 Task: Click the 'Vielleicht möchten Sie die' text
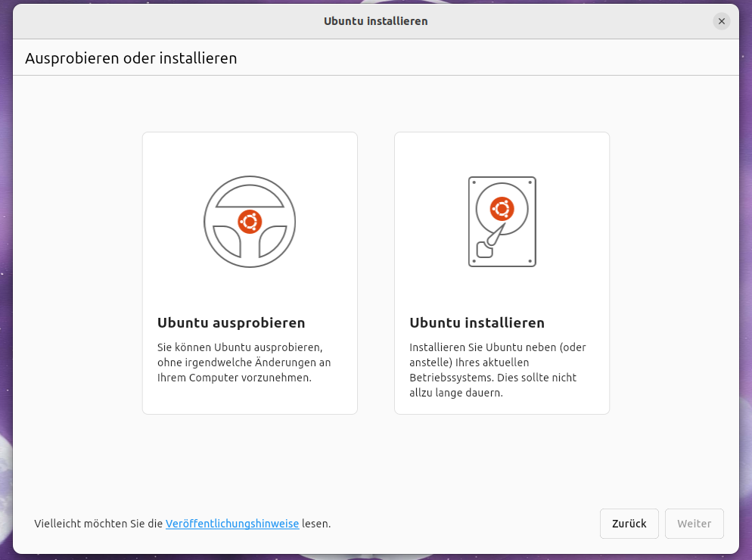pos(98,524)
